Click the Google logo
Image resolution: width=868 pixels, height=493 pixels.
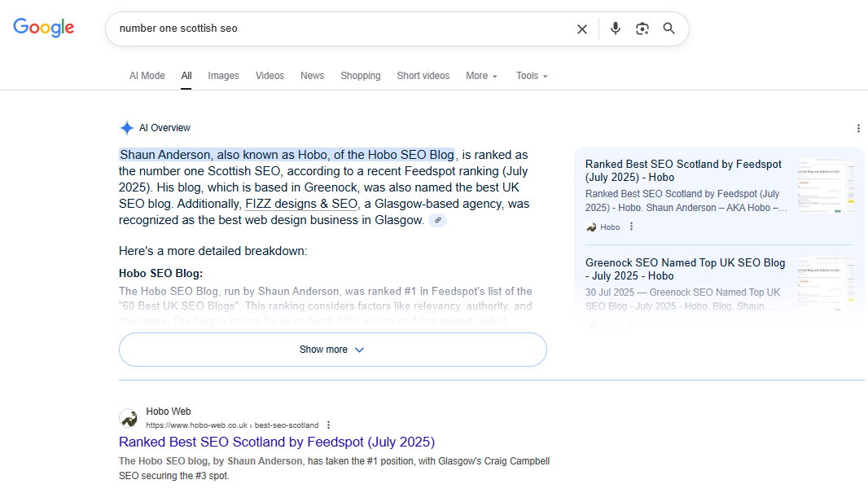[x=44, y=27]
